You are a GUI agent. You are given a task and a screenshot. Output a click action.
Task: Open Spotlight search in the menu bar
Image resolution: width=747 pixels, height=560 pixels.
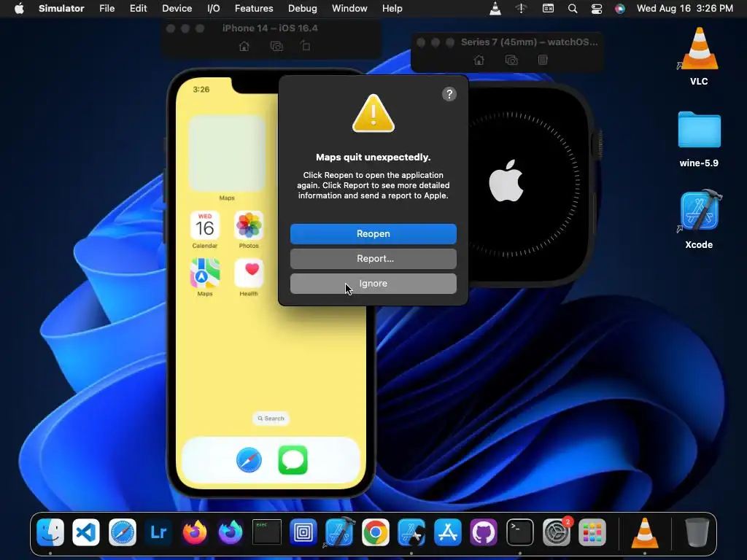[573, 9]
